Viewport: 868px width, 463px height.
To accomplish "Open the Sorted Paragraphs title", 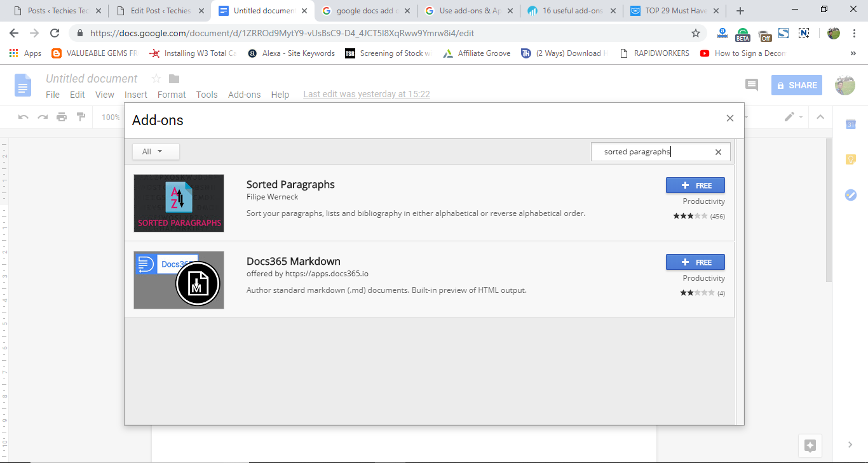I will (x=290, y=184).
